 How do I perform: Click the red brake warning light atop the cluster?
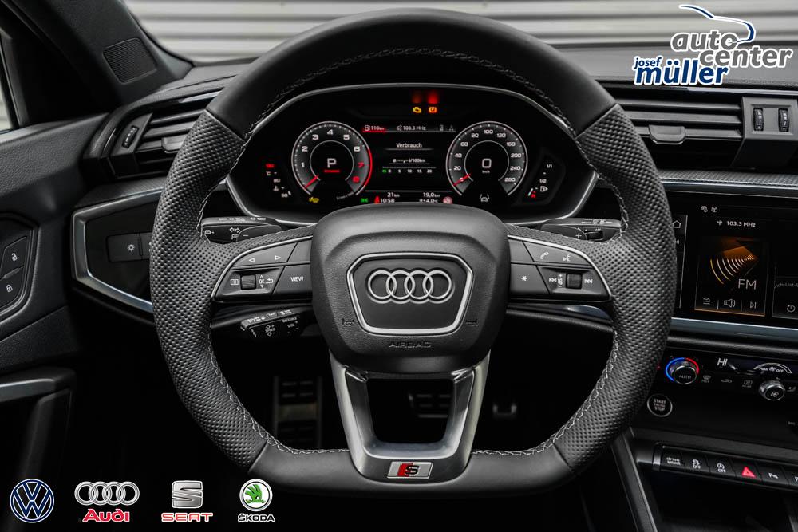click(x=433, y=109)
